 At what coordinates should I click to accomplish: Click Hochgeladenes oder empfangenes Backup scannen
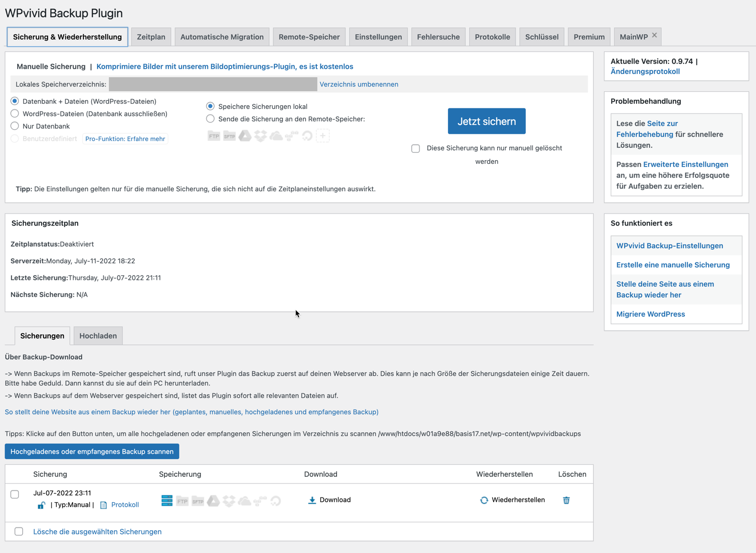[92, 451]
